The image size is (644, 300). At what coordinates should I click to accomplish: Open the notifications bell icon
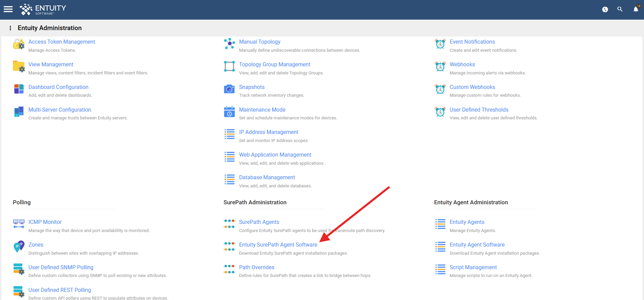pyautogui.click(x=636, y=9)
